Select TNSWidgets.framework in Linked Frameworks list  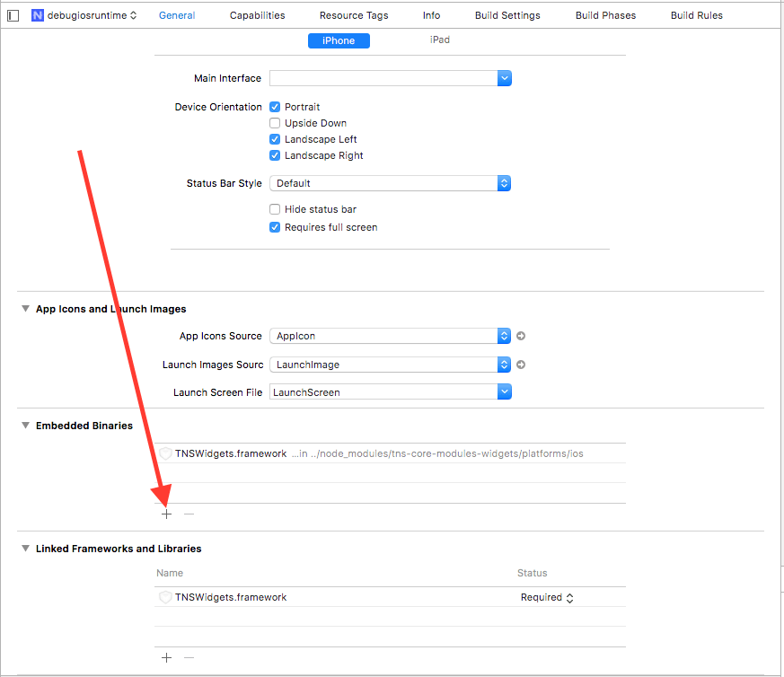pyautogui.click(x=231, y=597)
